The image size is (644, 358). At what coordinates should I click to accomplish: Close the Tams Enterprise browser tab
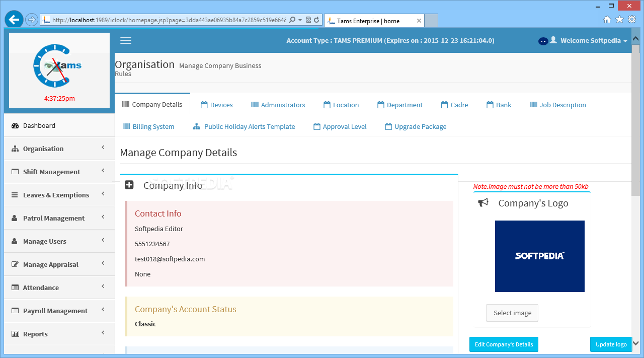click(x=418, y=21)
